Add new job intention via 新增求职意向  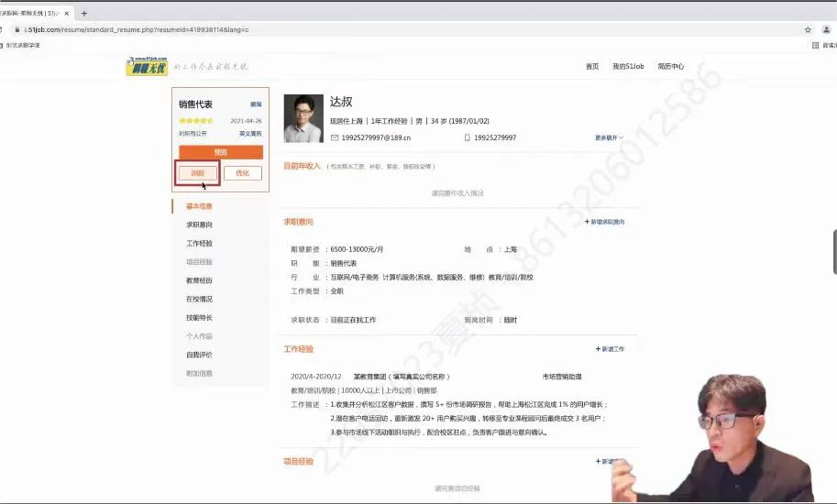[605, 222]
